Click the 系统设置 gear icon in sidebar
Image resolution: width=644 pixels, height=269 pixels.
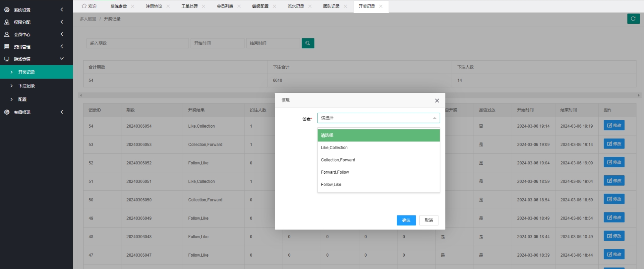coord(7,10)
